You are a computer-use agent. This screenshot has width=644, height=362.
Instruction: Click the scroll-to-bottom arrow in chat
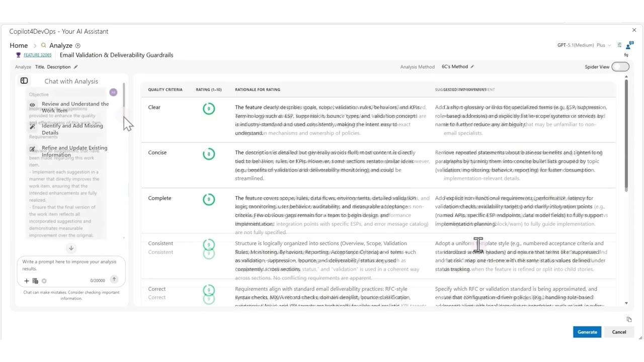point(71,248)
